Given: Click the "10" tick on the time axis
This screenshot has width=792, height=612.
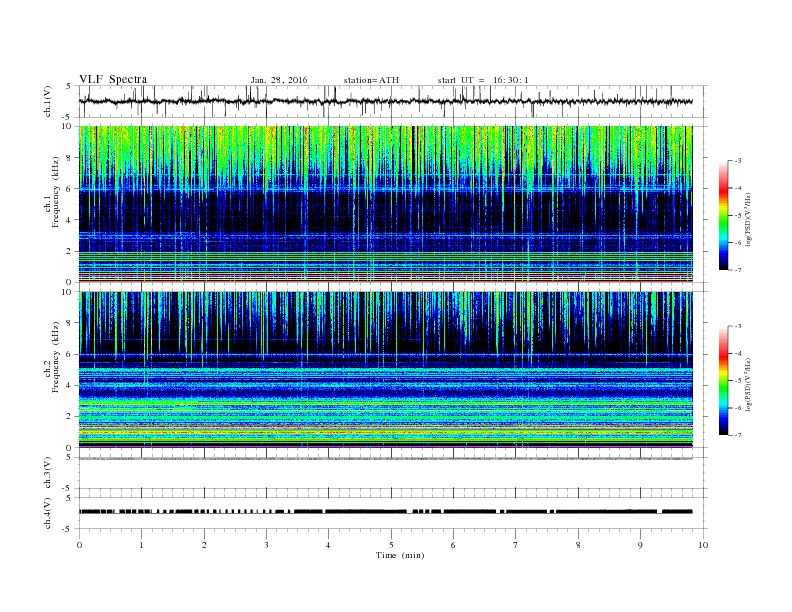Looking at the screenshot, I should tap(703, 545).
